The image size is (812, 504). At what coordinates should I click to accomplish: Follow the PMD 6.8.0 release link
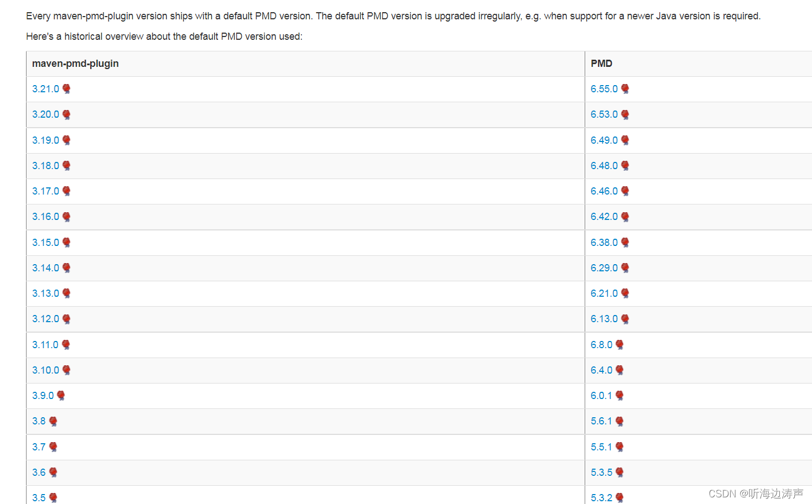click(601, 345)
